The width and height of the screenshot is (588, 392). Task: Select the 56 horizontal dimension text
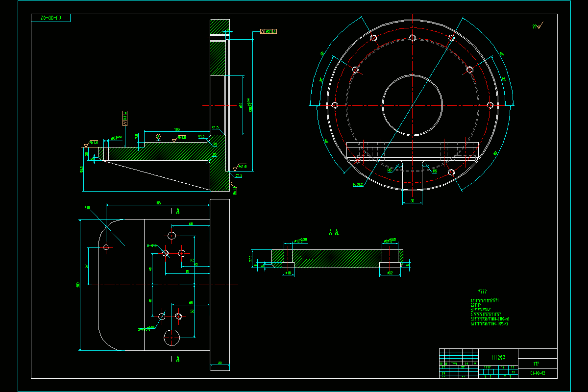tap(191, 303)
